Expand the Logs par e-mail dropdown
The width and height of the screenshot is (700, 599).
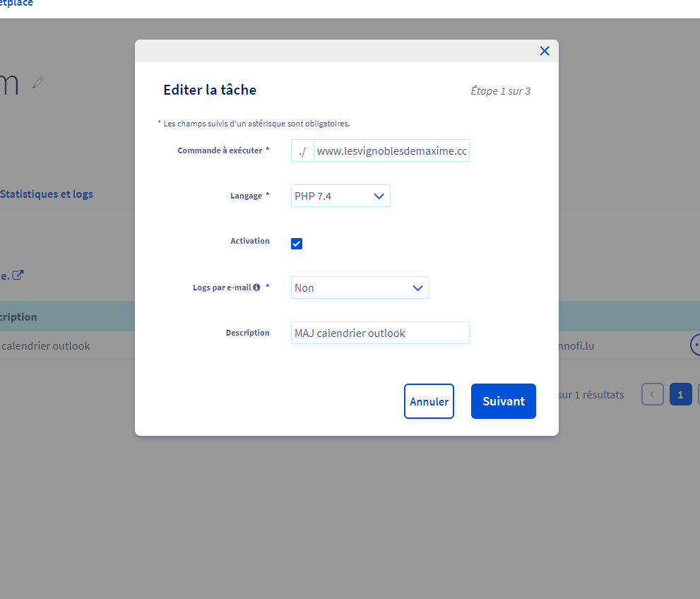tap(360, 287)
